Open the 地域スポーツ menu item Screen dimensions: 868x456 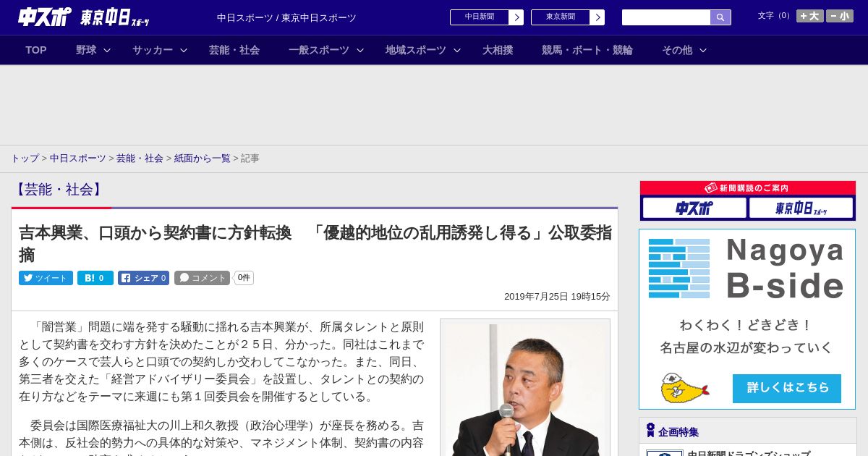pyautogui.click(x=416, y=50)
